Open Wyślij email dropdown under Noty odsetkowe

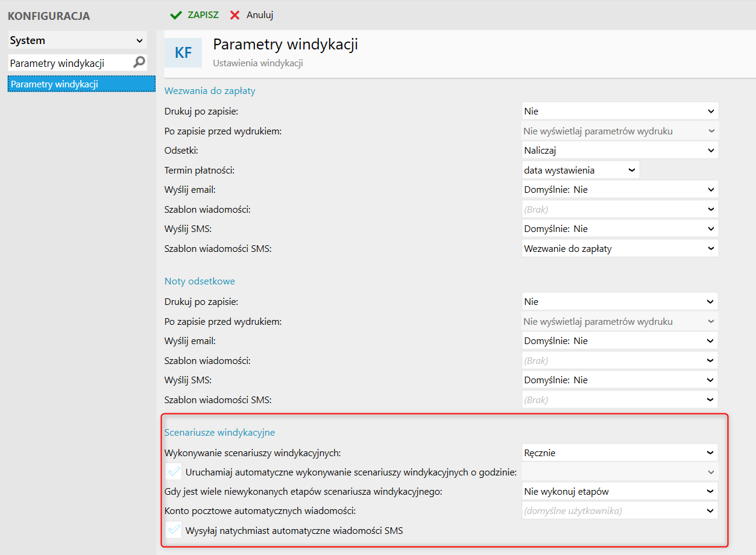620,340
